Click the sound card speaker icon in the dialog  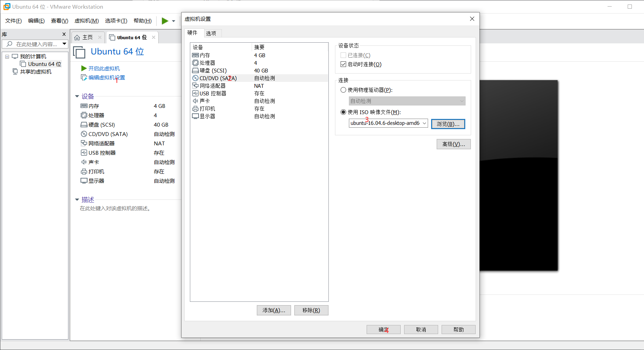point(195,101)
